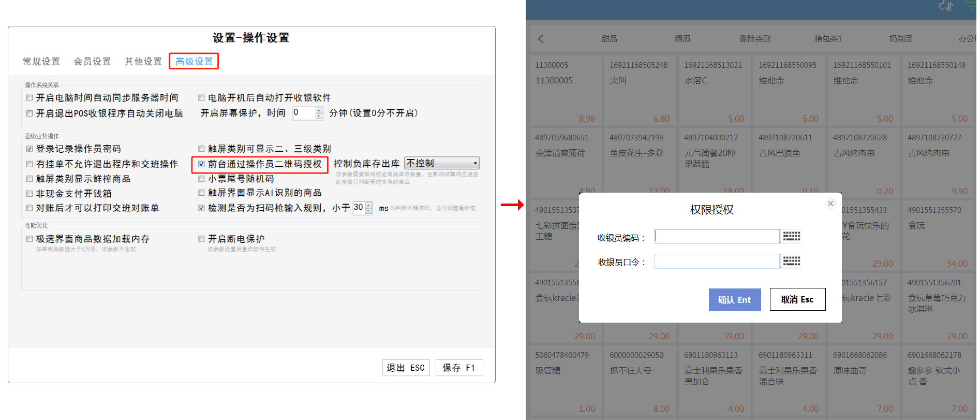
Task: Select the 甜品 category
Action: [x=609, y=39]
